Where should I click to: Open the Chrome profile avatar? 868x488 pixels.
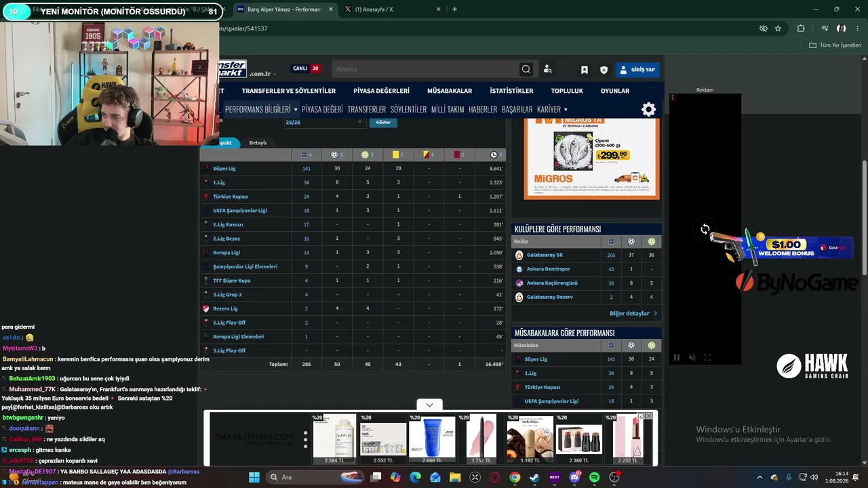[x=842, y=28]
